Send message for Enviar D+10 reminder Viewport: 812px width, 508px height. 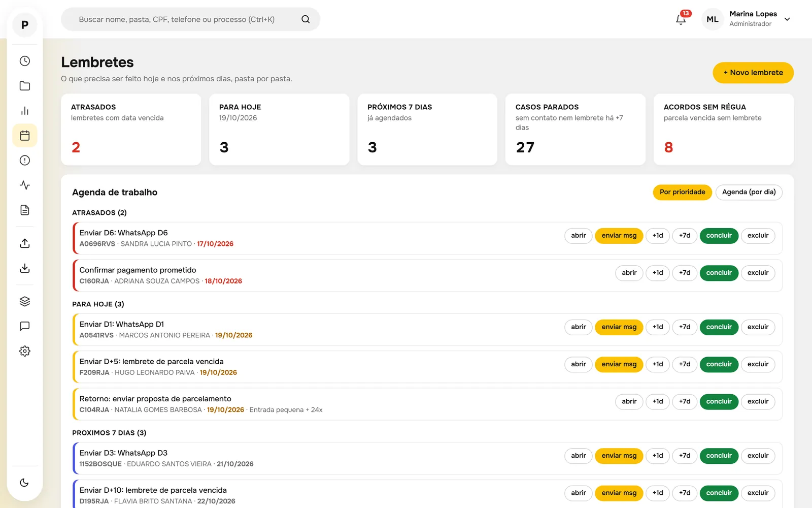point(619,493)
